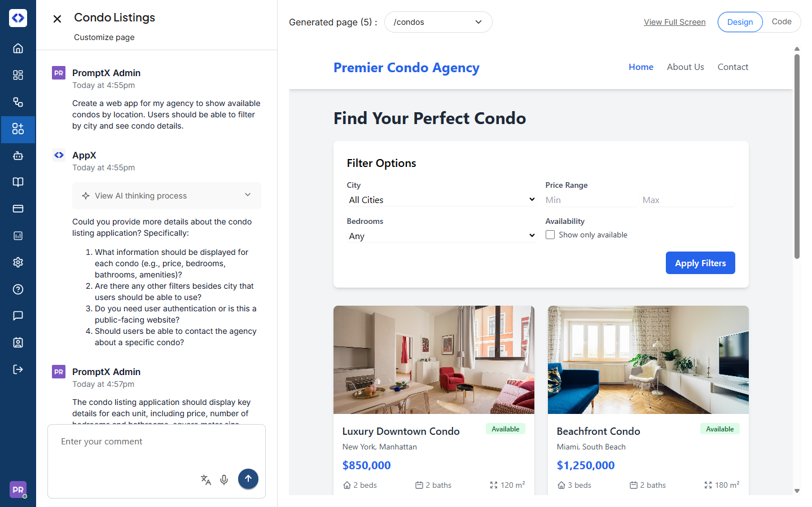Viewport: 812px width, 507px height.
Task: Open the home icon in the sidebar
Action: [x=18, y=49]
